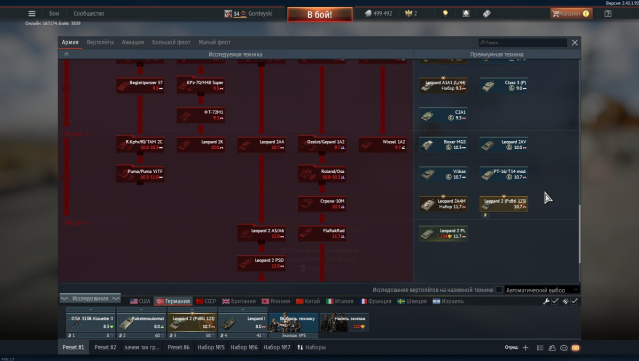Click the red В бой! button

pos(320,15)
